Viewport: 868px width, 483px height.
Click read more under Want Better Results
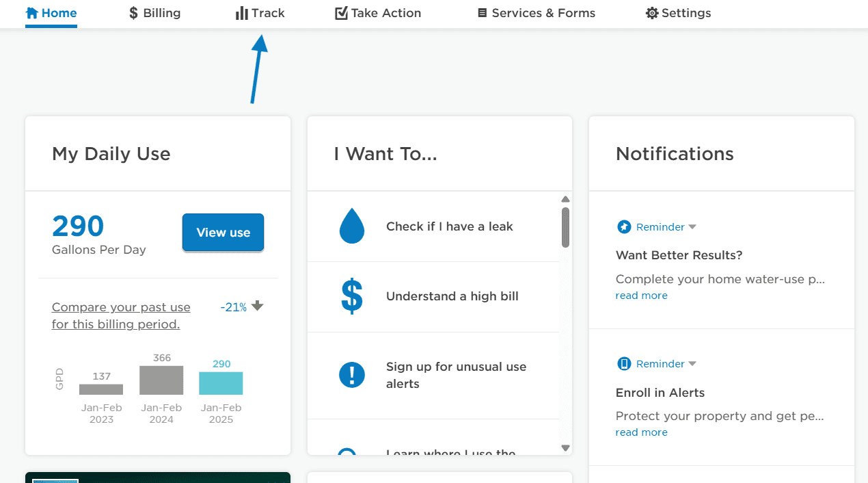(x=641, y=296)
